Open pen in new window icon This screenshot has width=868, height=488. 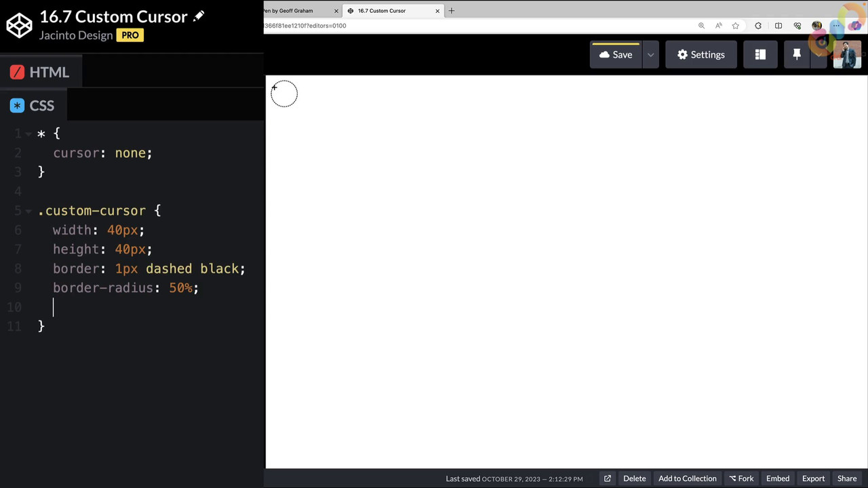(608, 479)
